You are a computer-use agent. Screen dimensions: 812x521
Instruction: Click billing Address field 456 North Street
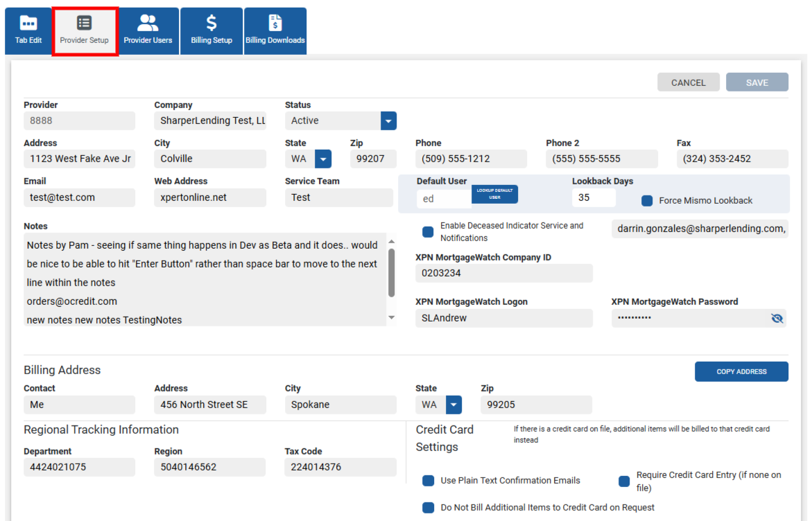click(209, 405)
